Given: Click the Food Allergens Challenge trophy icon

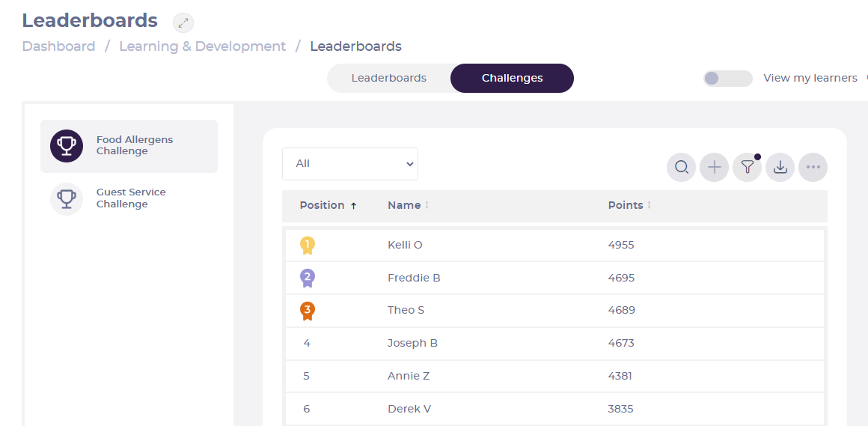Looking at the screenshot, I should (67, 146).
